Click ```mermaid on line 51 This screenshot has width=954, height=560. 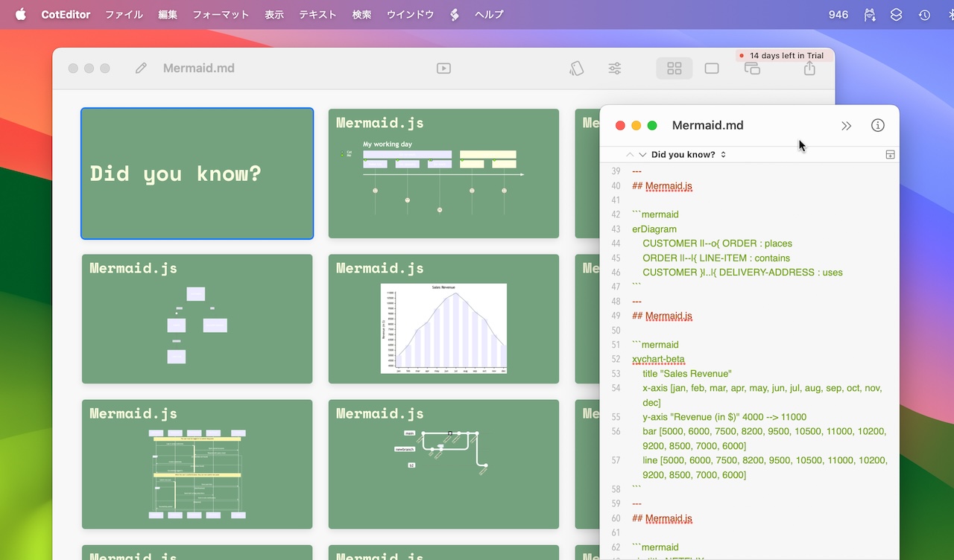click(655, 345)
